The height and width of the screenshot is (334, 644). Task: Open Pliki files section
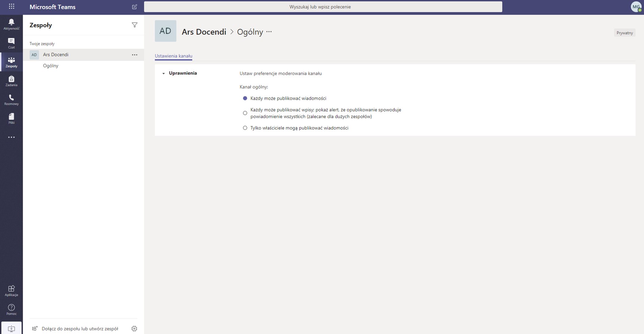coord(11,119)
